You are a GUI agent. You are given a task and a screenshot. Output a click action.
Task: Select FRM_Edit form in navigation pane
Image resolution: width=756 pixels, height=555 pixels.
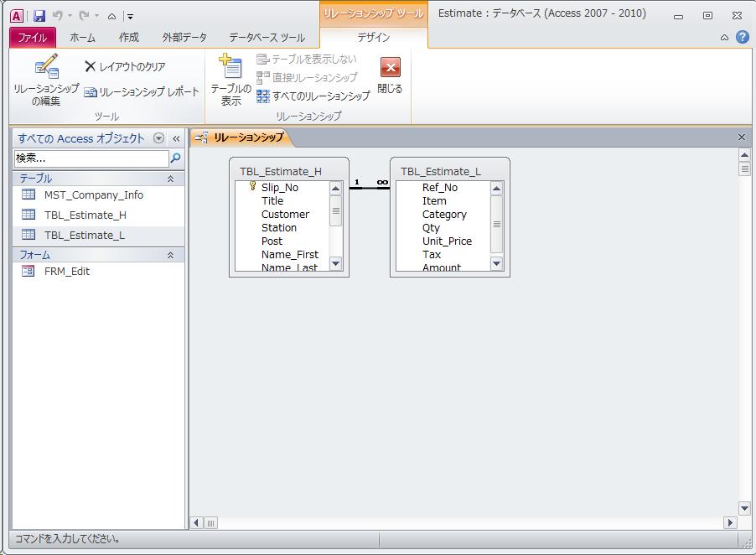coord(98,272)
